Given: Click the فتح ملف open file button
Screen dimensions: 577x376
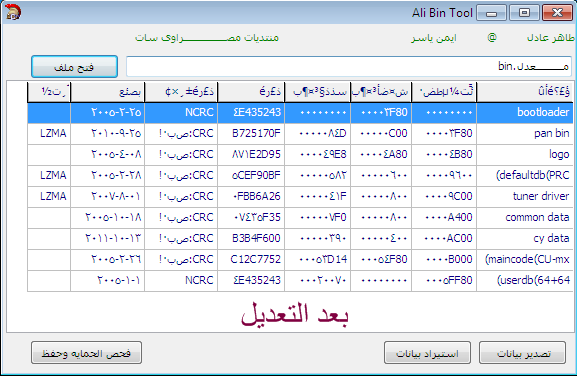Looking at the screenshot, I should tap(74, 67).
